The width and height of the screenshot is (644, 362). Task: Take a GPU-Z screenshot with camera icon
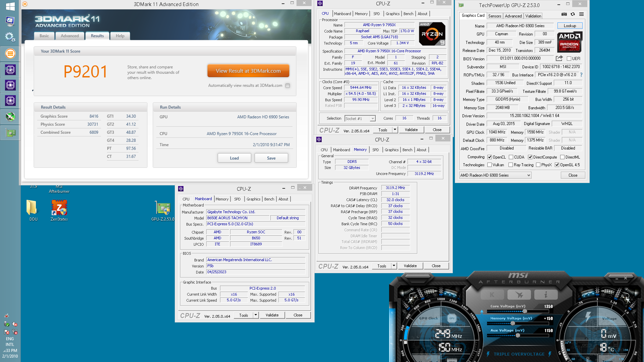coord(564,14)
